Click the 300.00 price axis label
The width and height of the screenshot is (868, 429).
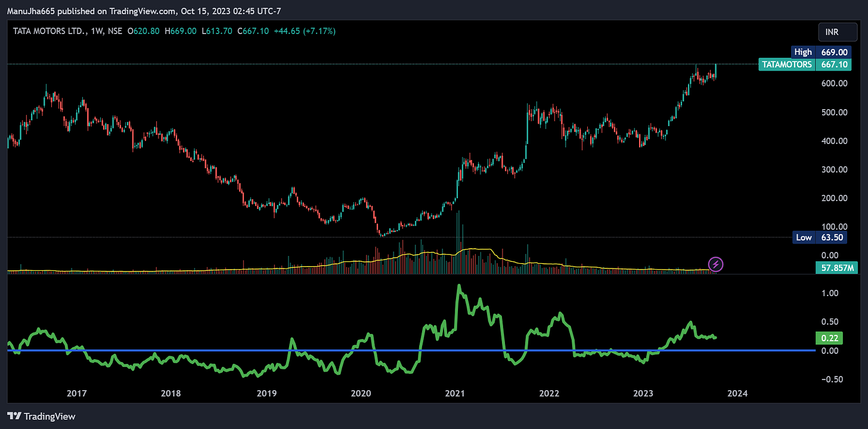click(x=833, y=169)
